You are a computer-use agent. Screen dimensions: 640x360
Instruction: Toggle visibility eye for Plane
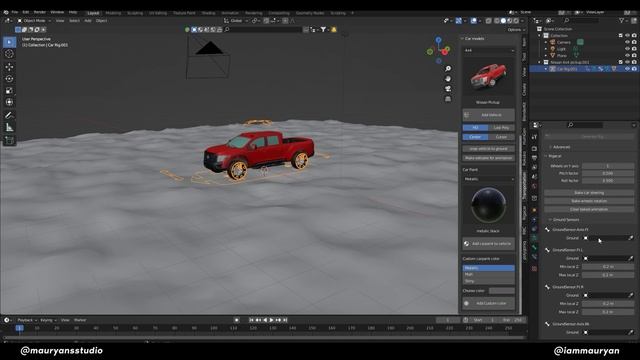[627, 56]
